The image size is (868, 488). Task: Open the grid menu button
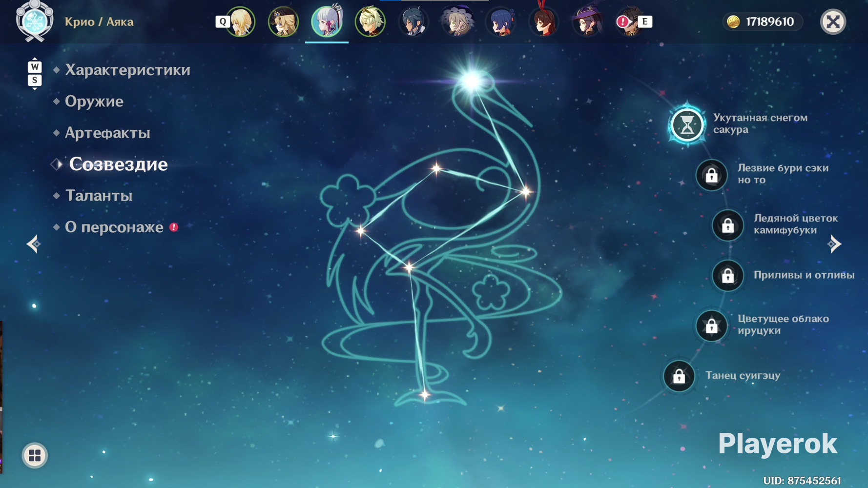point(35,455)
